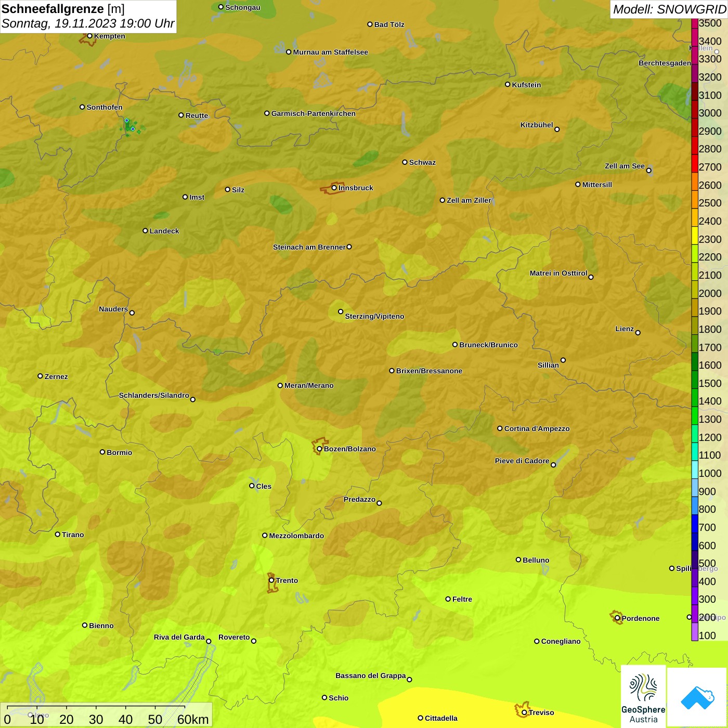Click the Mittersill location dot

pyautogui.click(x=578, y=184)
